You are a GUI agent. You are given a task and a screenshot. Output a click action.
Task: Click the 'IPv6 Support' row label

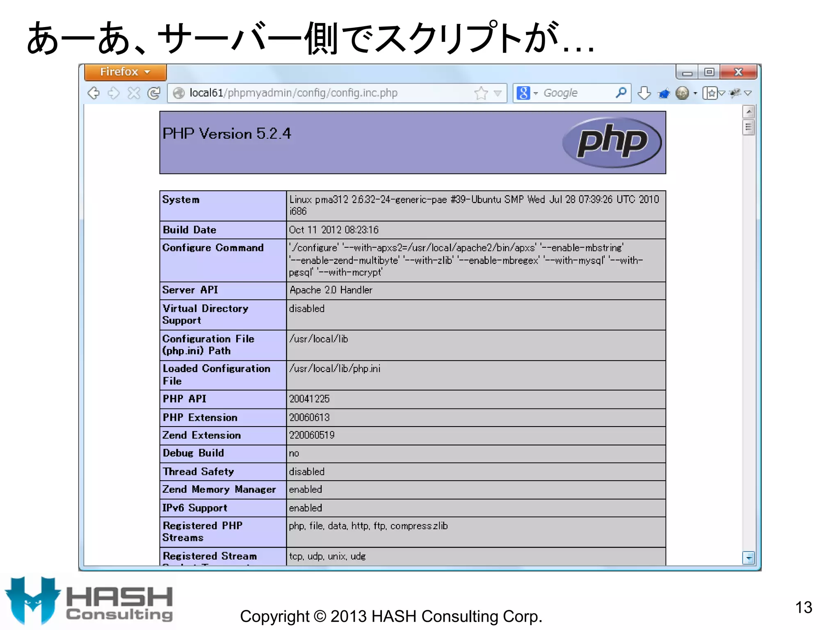coord(195,508)
